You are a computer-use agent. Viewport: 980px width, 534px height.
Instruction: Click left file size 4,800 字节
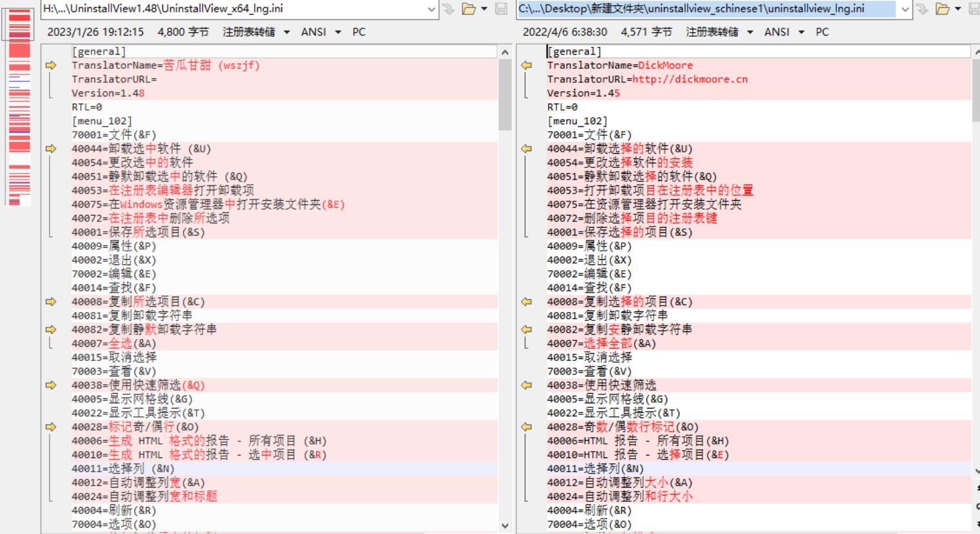[183, 32]
